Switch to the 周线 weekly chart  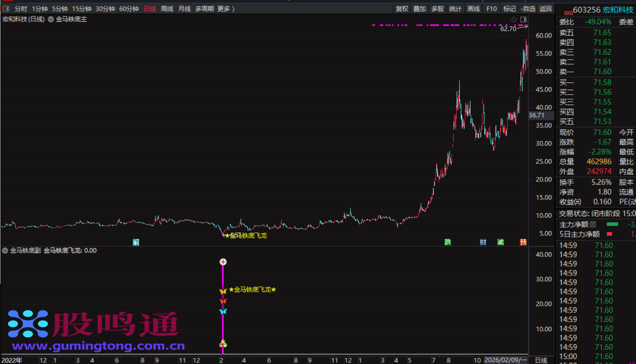167,9
